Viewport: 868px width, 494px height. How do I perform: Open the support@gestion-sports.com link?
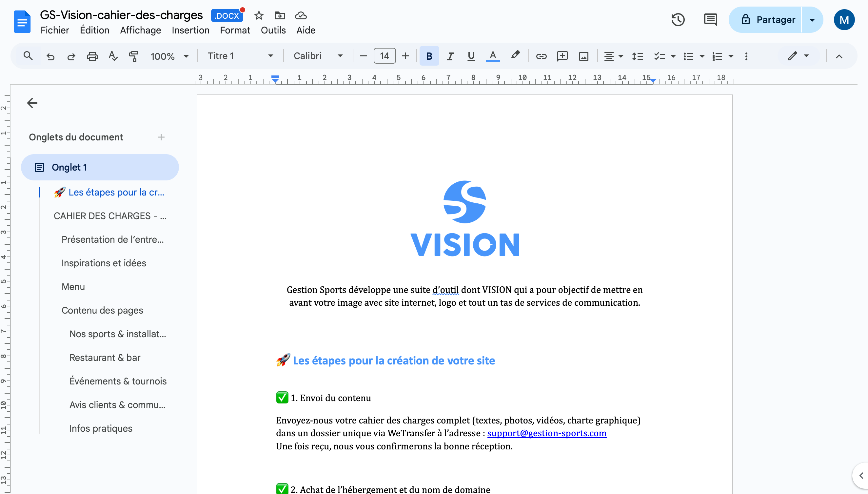[x=546, y=433]
